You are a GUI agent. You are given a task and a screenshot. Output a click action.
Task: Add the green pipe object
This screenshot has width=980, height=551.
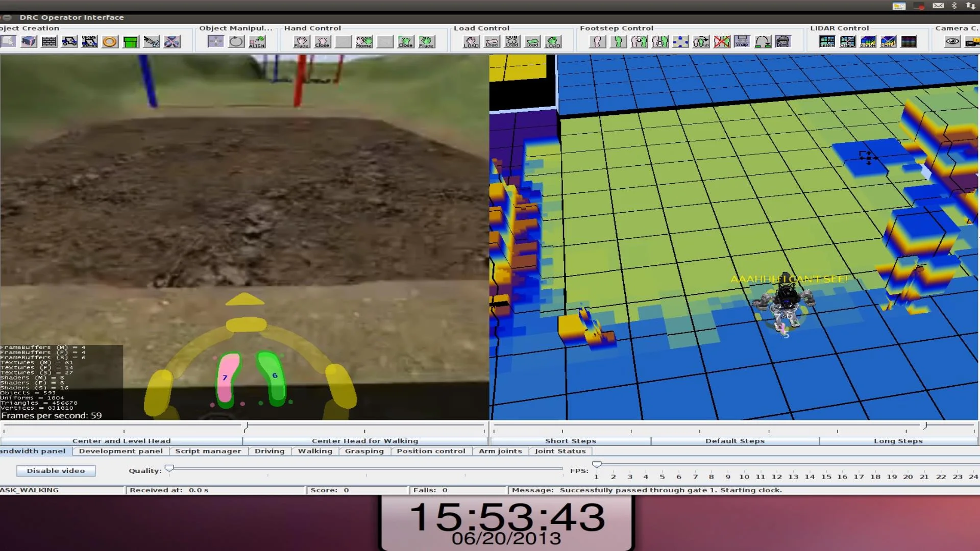(x=131, y=41)
